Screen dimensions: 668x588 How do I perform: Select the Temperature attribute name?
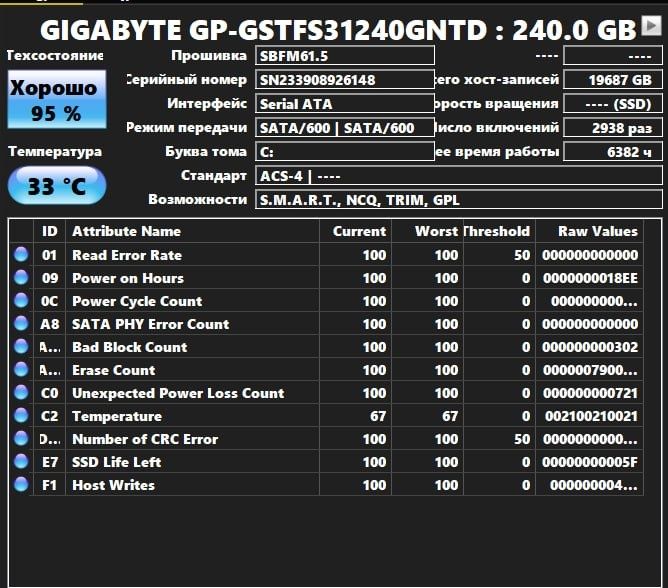point(117,416)
